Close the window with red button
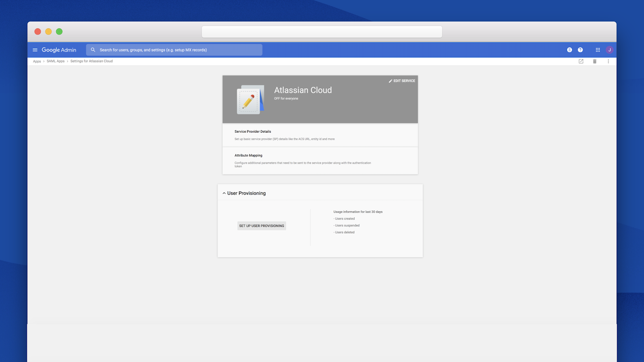 [38, 32]
